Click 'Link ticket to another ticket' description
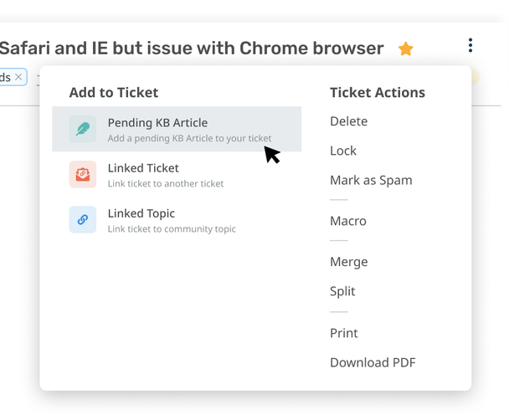This screenshot has width=509, height=420. coord(166,183)
